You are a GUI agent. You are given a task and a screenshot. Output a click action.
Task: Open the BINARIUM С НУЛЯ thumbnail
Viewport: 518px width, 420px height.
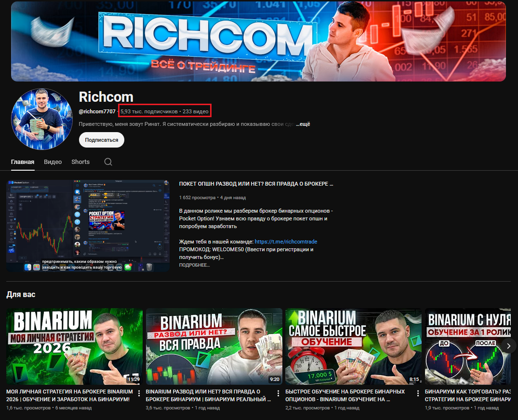click(x=468, y=346)
